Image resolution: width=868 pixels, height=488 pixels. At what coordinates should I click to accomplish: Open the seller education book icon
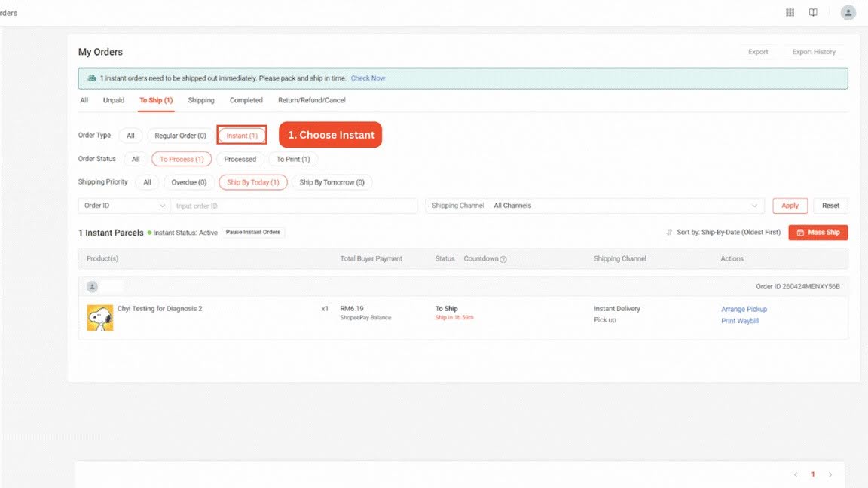pos(813,12)
